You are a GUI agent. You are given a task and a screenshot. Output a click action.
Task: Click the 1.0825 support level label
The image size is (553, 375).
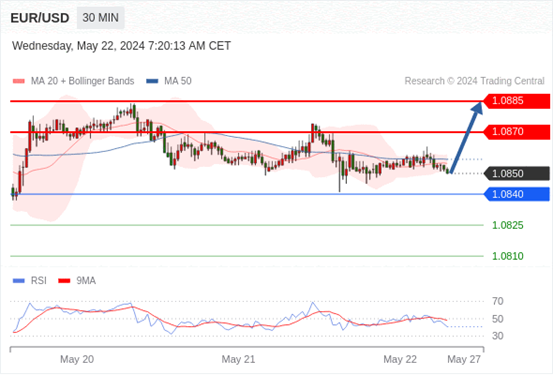pos(508,225)
